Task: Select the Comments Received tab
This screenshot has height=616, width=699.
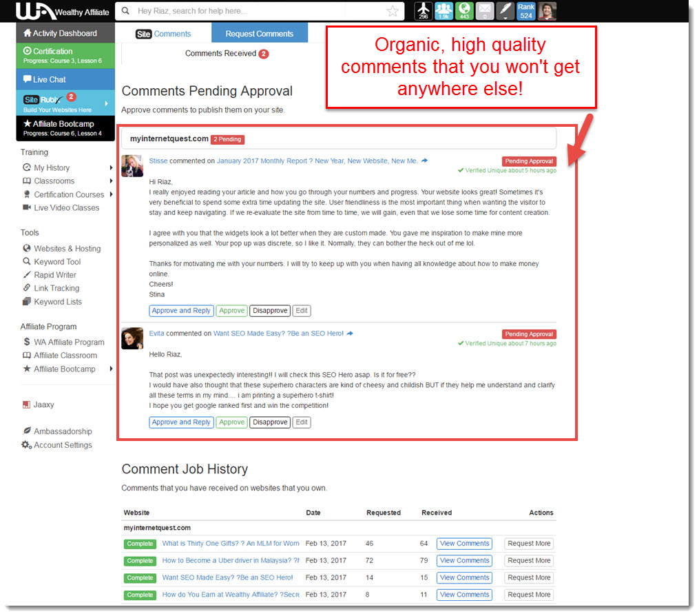Action: click(227, 54)
